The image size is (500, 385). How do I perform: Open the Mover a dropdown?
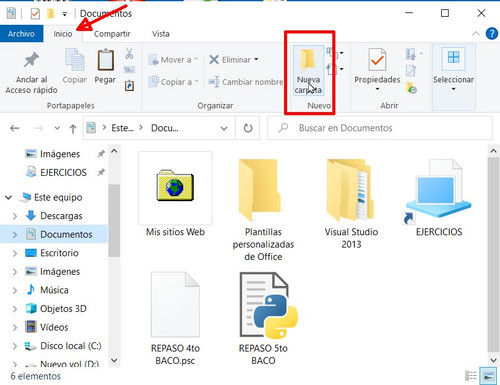[173, 60]
